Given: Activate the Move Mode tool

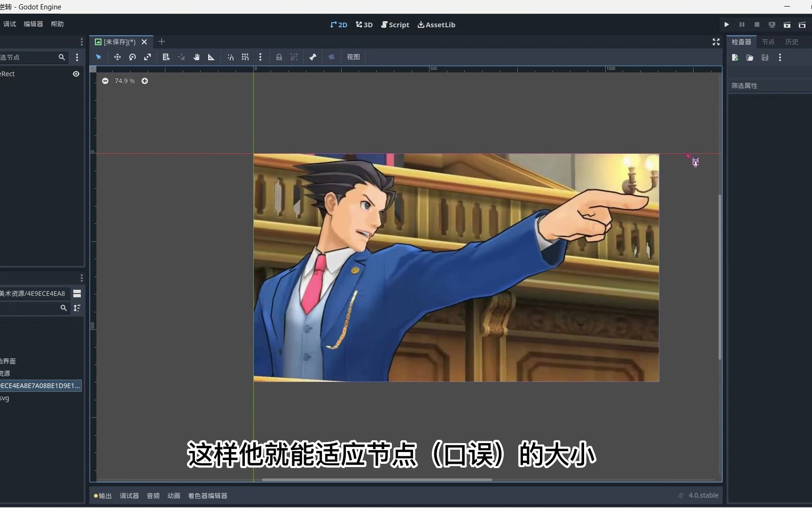Looking at the screenshot, I should click(117, 57).
